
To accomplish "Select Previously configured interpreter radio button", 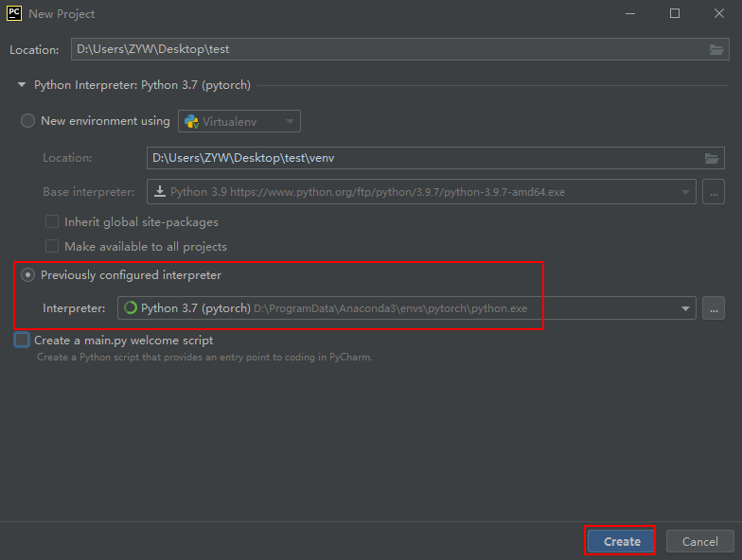I will 28,274.
